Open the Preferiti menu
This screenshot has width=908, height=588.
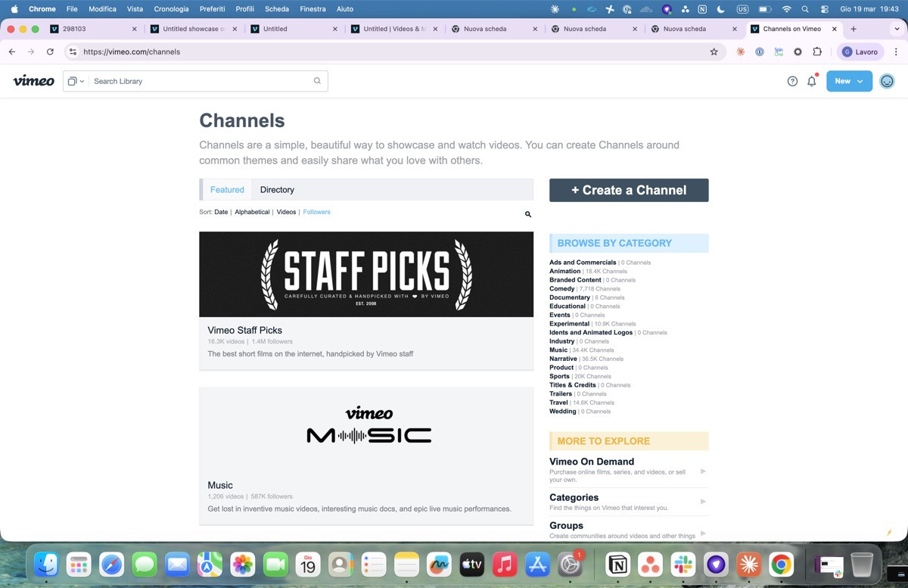point(213,9)
